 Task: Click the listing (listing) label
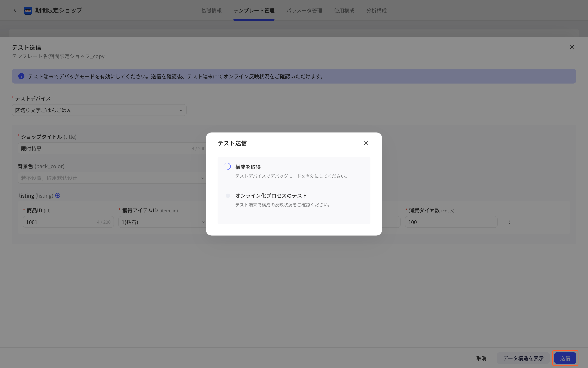[x=36, y=196]
